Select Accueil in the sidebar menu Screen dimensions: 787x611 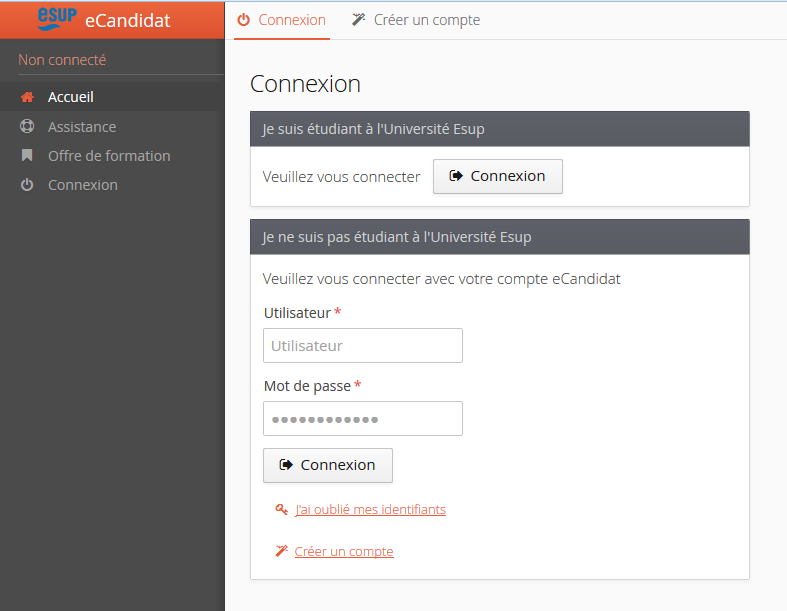pos(71,97)
